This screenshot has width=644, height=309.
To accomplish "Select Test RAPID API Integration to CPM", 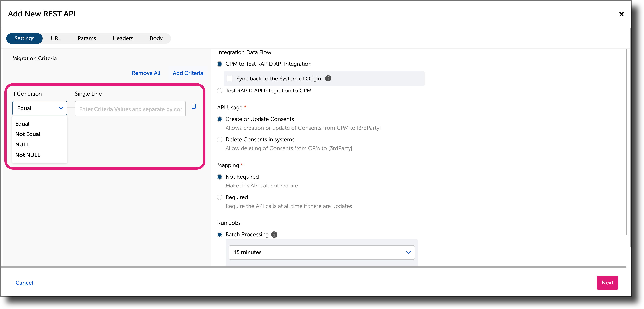I will (x=219, y=91).
